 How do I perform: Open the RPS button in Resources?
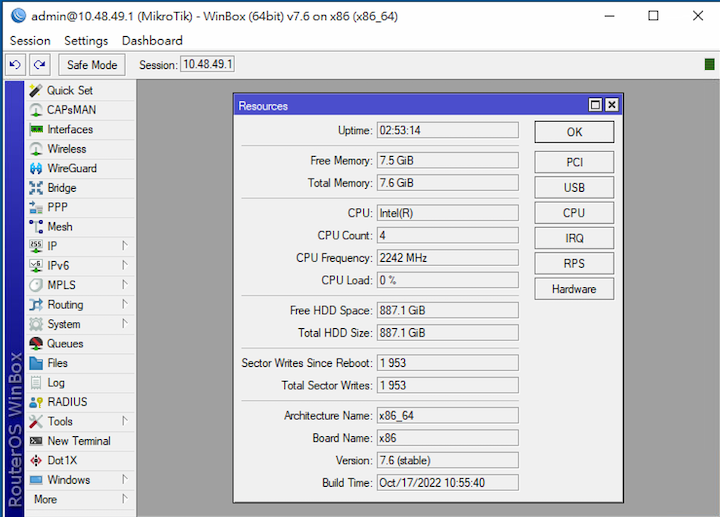pyautogui.click(x=574, y=264)
